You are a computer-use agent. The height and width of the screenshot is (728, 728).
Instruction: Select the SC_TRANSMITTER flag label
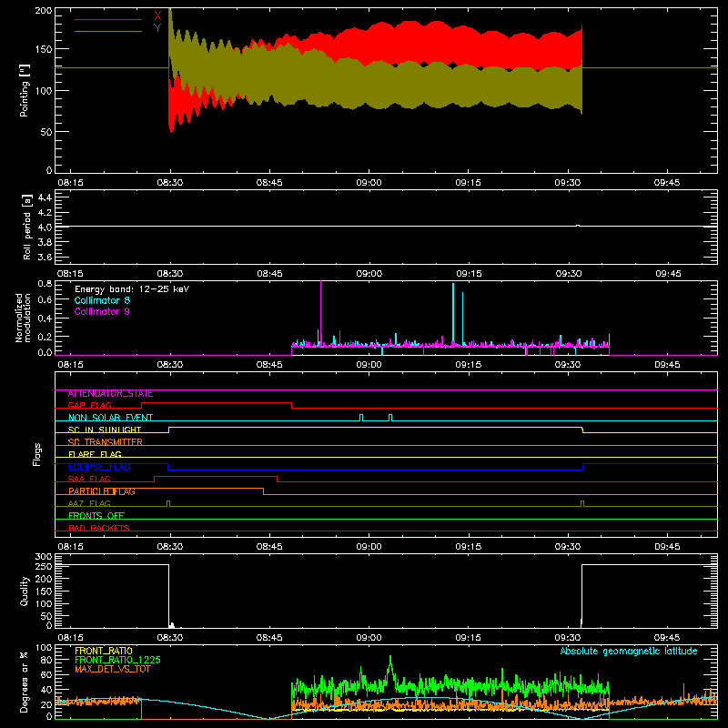pos(105,442)
